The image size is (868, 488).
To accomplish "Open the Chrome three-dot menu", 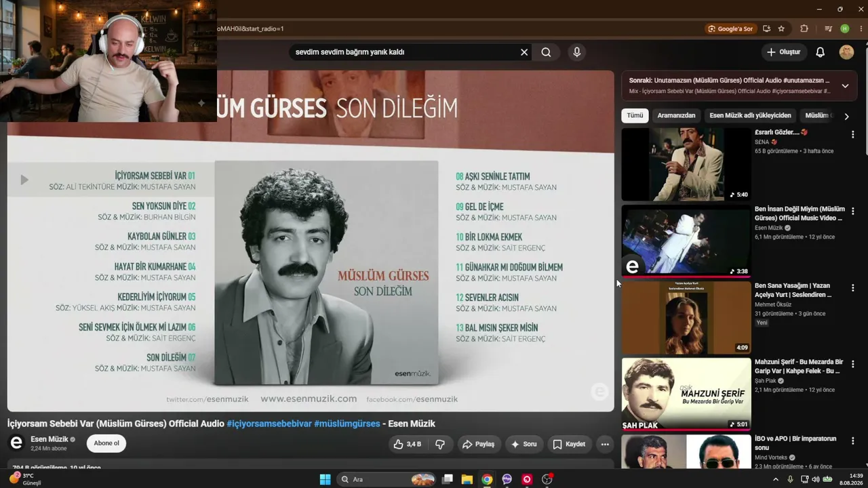I will [x=861, y=28].
